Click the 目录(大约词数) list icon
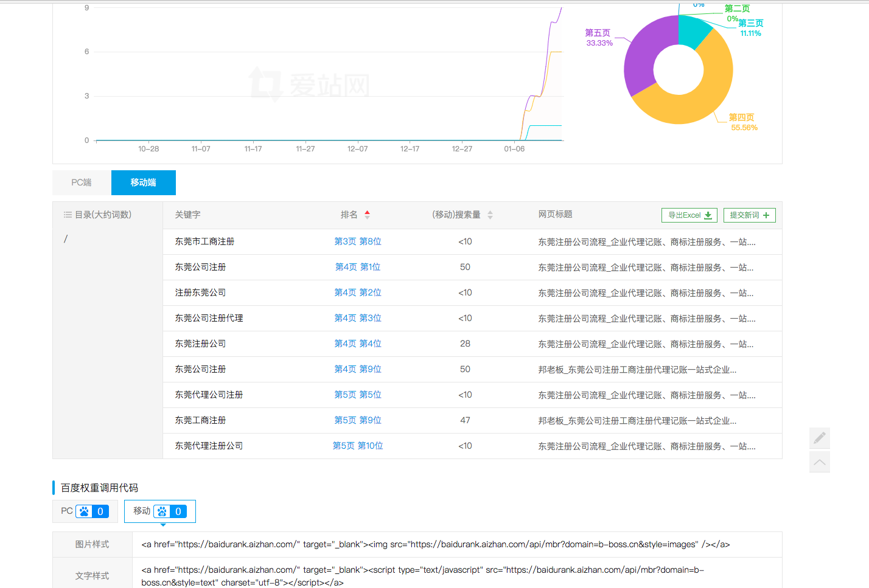This screenshot has width=869, height=588. [68, 215]
